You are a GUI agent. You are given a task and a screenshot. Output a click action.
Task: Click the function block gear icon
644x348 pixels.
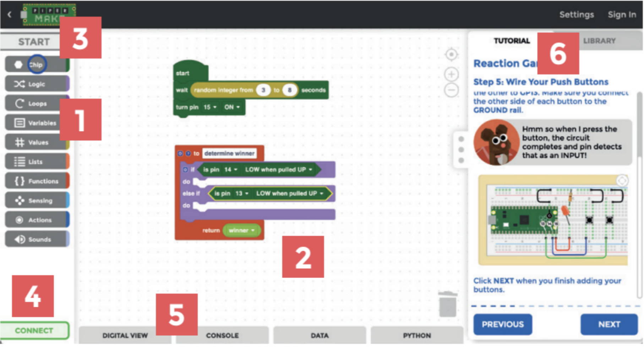180,153
